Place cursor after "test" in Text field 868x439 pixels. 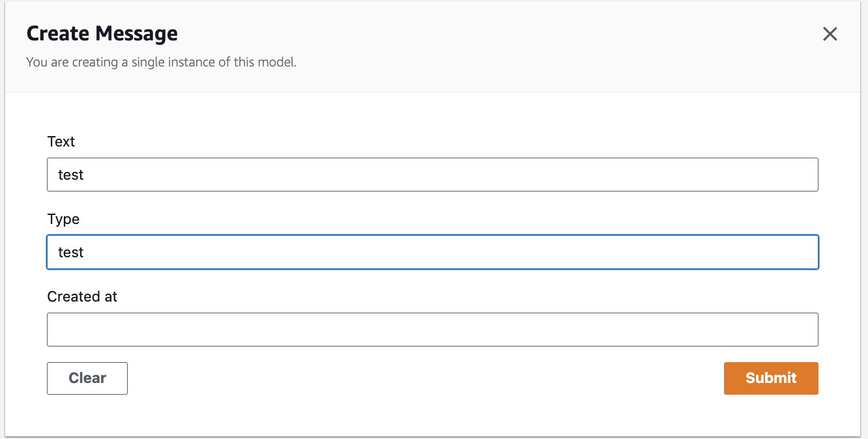point(85,175)
